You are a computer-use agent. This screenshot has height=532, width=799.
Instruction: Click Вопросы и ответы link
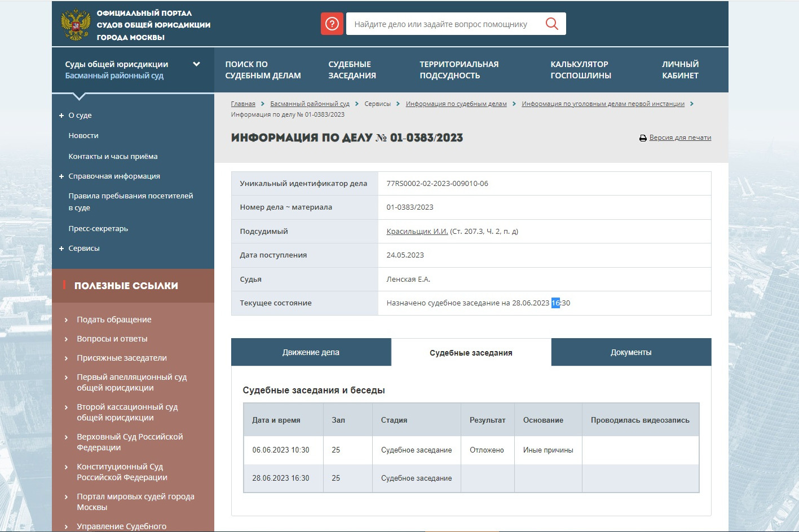point(112,339)
